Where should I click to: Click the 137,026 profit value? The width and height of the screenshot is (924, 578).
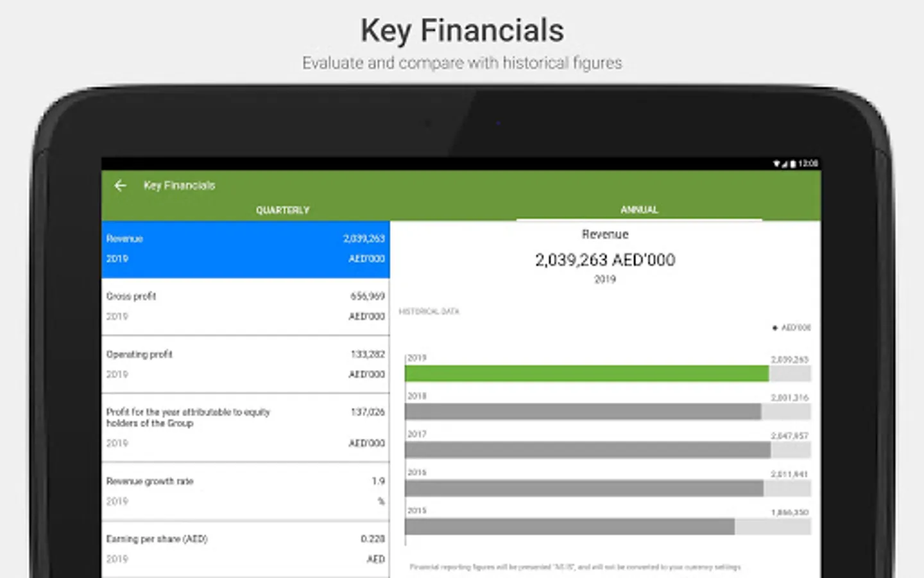pyautogui.click(x=368, y=412)
